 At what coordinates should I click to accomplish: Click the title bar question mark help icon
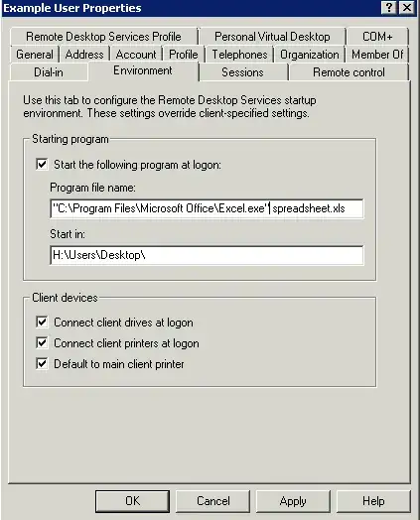click(x=389, y=7)
